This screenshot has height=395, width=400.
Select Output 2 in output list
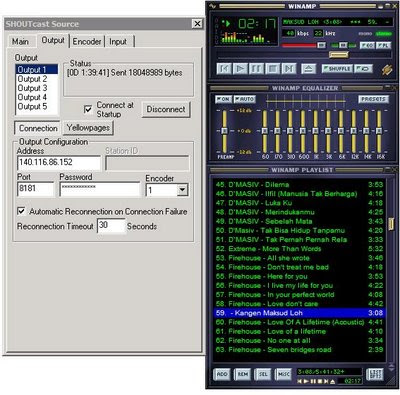(x=37, y=79)
